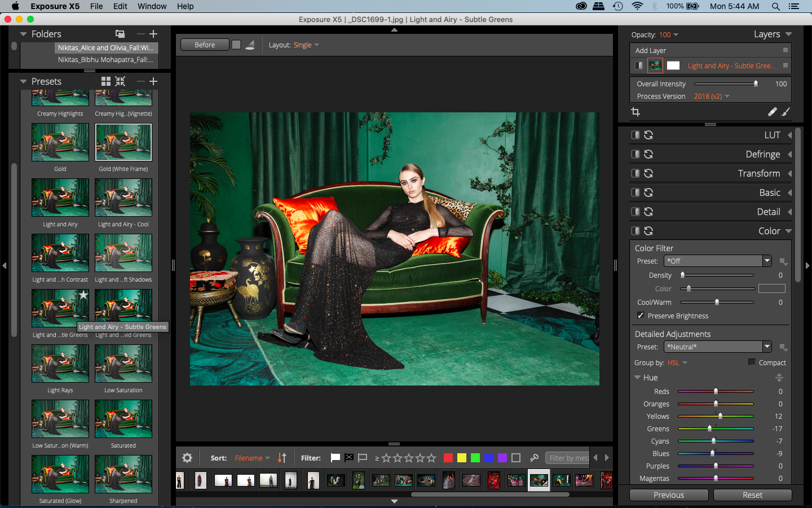The image size is (812, 508).
Task: Filter by black reject flag
Action: [349, 458]
